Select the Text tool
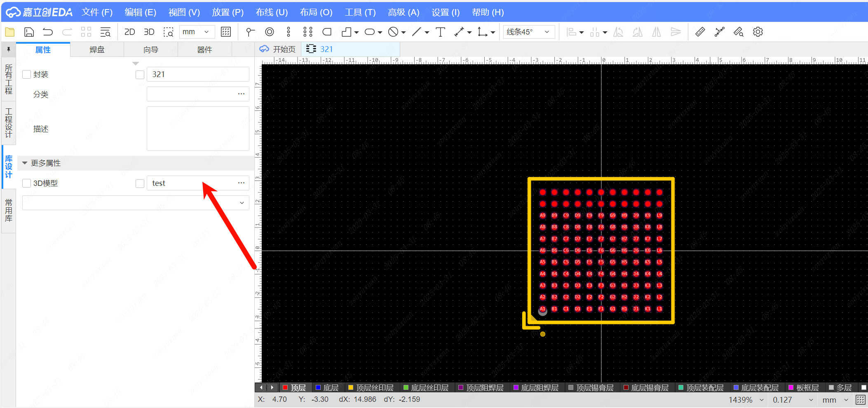 pyautogui.click(x=440, y=32)
